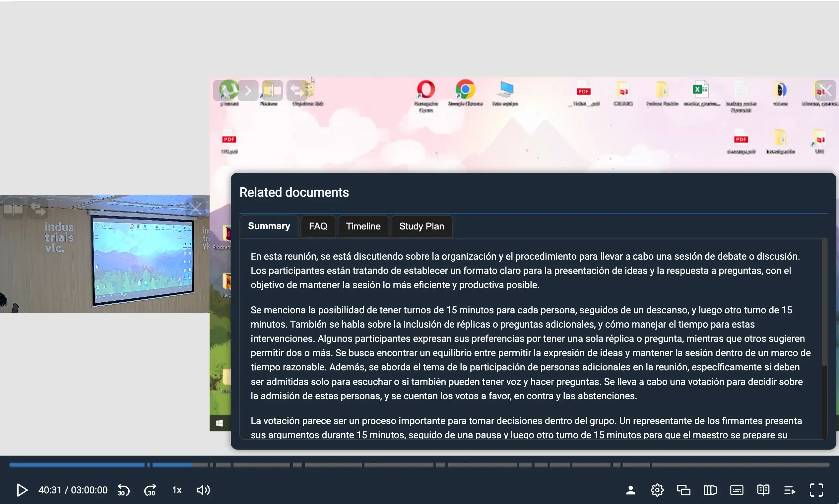Enable picture-in-picture mode
Screen dimensions: 839x504
coord(683,490)
